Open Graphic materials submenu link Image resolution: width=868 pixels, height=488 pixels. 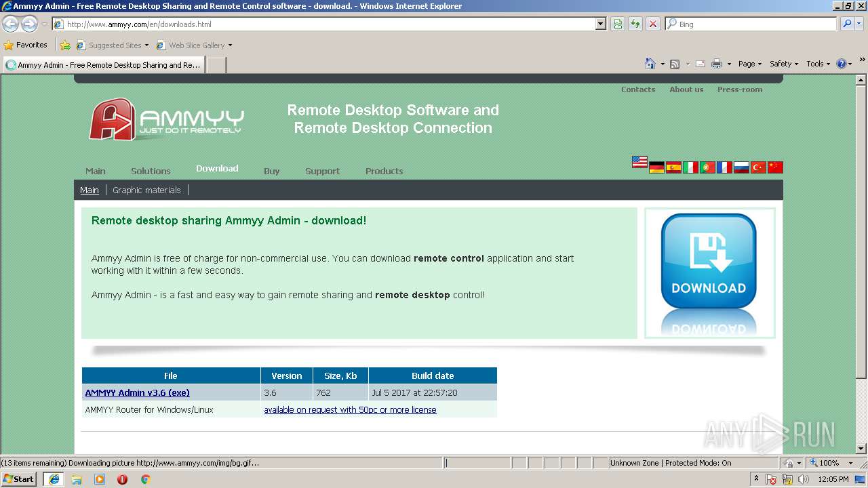coord(146,190)
